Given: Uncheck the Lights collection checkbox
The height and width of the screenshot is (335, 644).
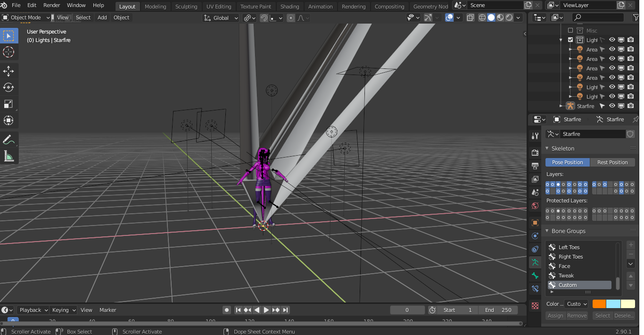Looking at the screenshot, I should [570, 40].
